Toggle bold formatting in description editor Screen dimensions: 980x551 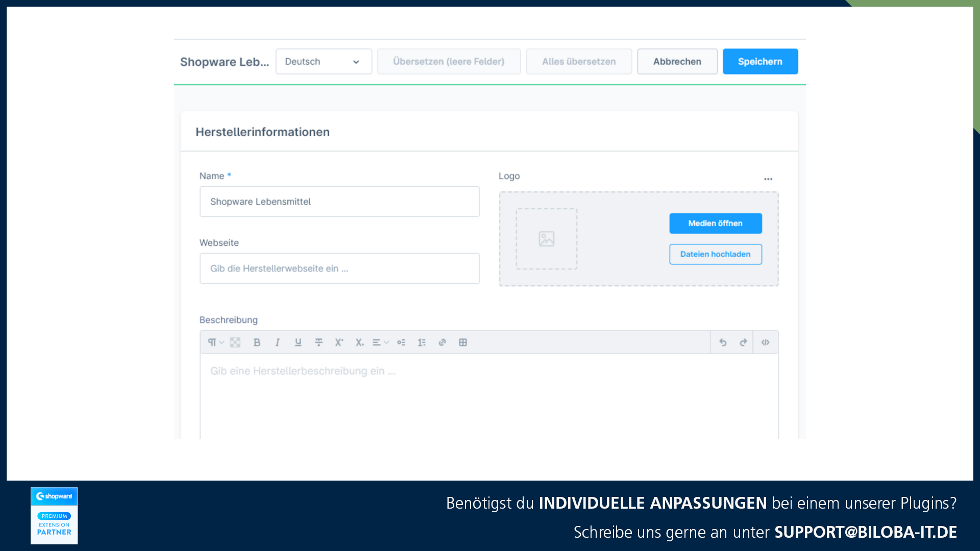pos(257,342)
